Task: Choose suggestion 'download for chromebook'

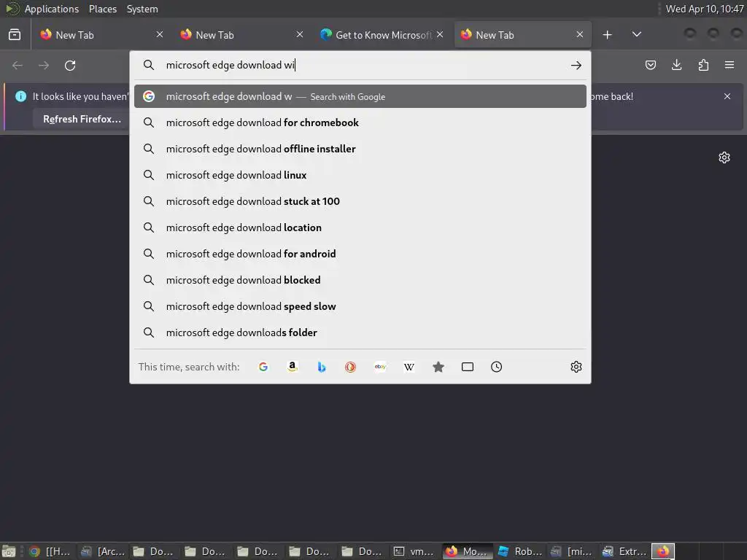Action: click(x=360, y=122)
